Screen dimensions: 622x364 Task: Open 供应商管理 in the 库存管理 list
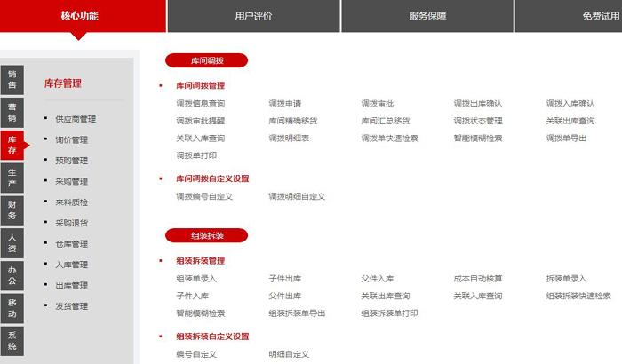coord(75,119)
